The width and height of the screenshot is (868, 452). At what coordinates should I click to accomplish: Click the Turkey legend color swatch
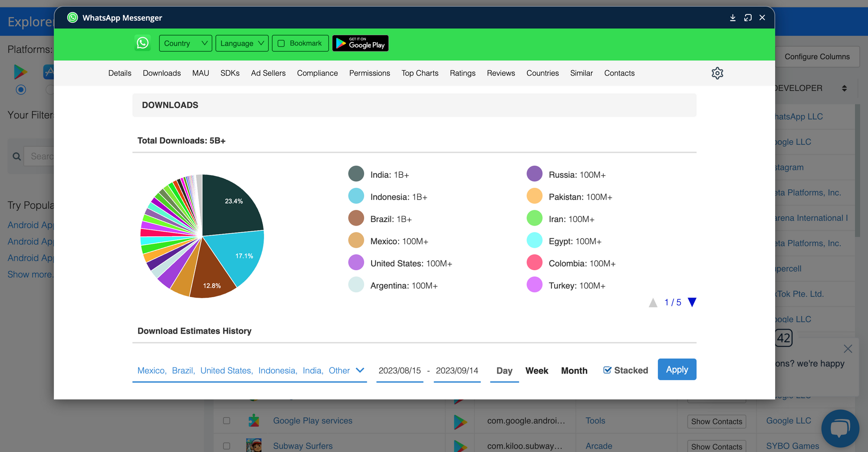pos(535,285)
